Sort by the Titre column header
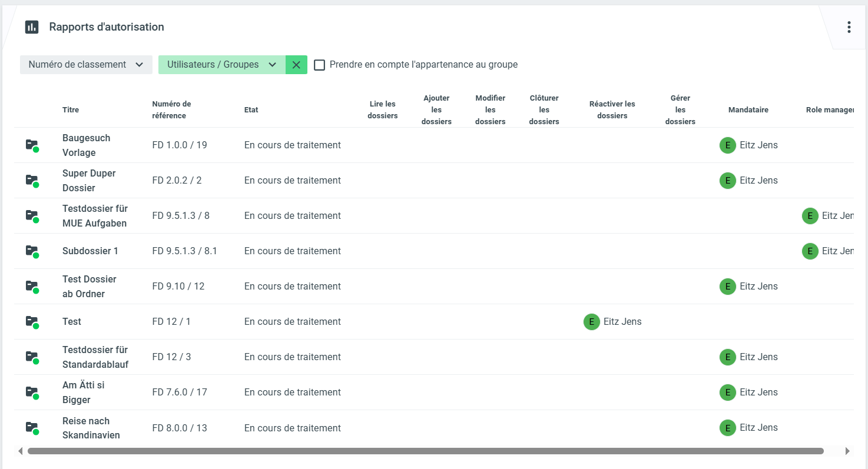Screen dimensions: 868x469 [x=71, y=109]
